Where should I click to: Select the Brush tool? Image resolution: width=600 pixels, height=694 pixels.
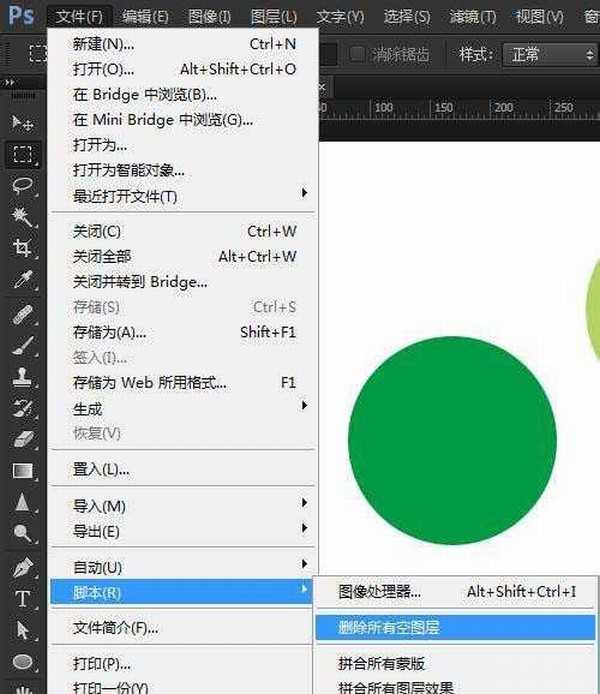[x=22, y=346]
